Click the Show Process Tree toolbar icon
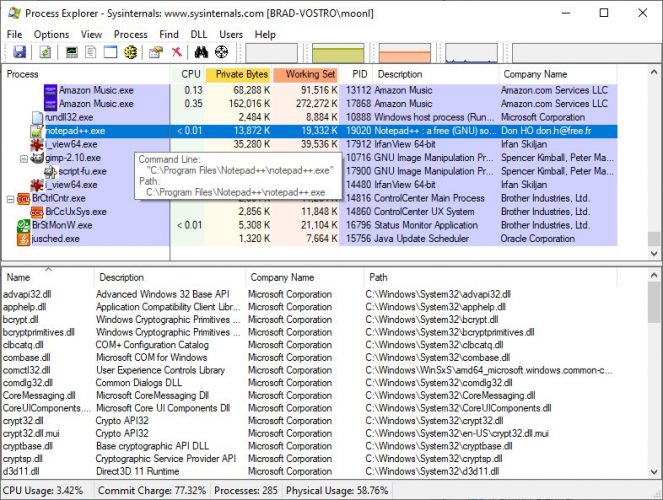 tap(90, 52)
